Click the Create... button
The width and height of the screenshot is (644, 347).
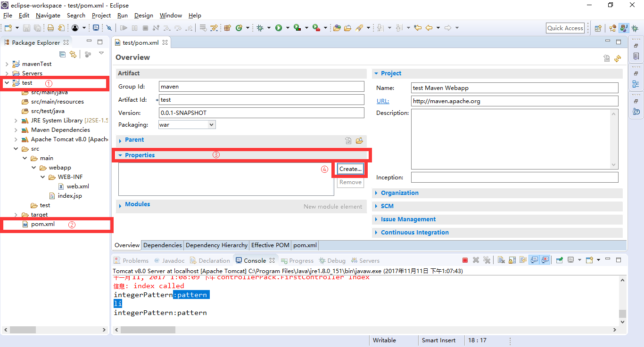pyautogui.click(x=350, y=169)
